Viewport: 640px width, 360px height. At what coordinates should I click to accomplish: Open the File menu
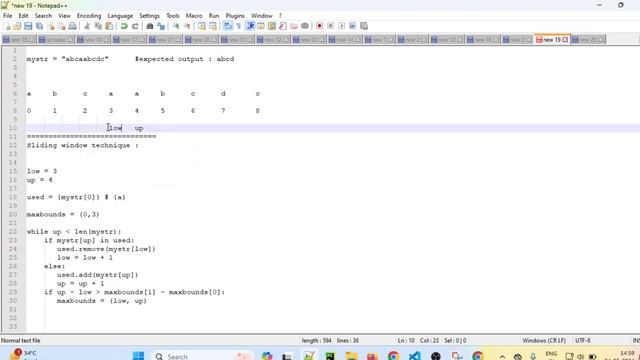tap(7, 16)
